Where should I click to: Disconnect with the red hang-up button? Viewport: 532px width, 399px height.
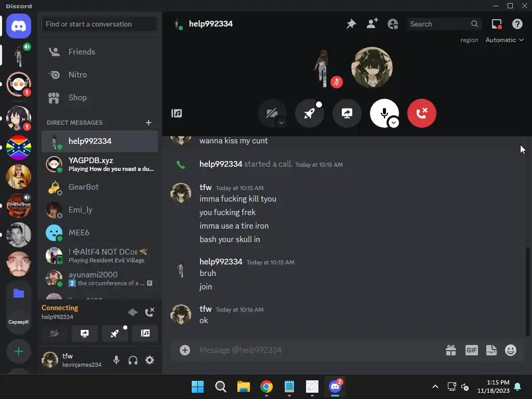point(422,113)
